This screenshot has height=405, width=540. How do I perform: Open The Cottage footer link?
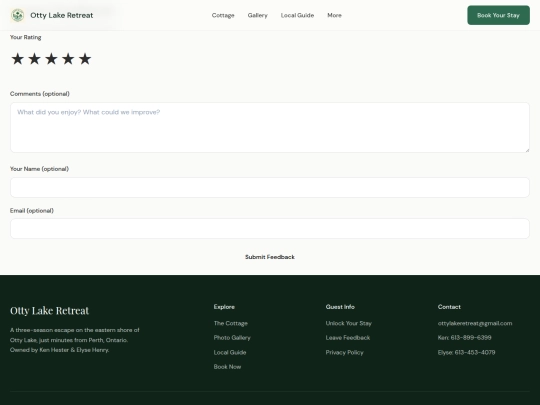[x=231, y=323]
